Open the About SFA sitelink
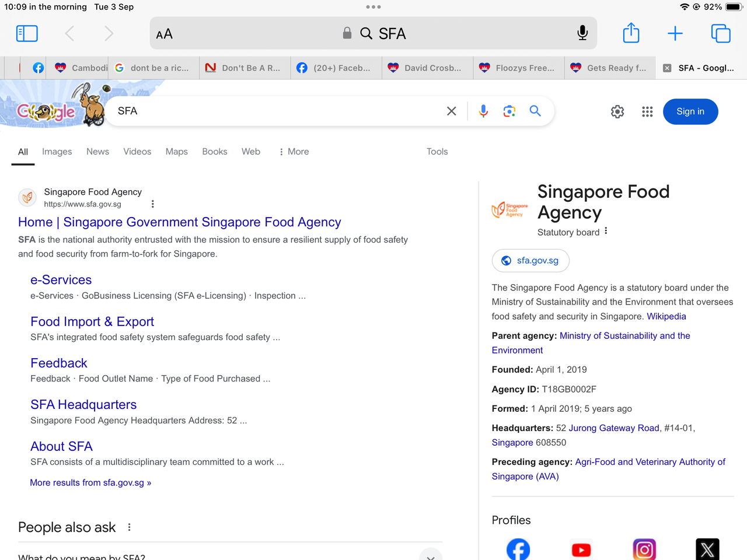The height and width of the screenshot is (560, 747). pos(61,446)
